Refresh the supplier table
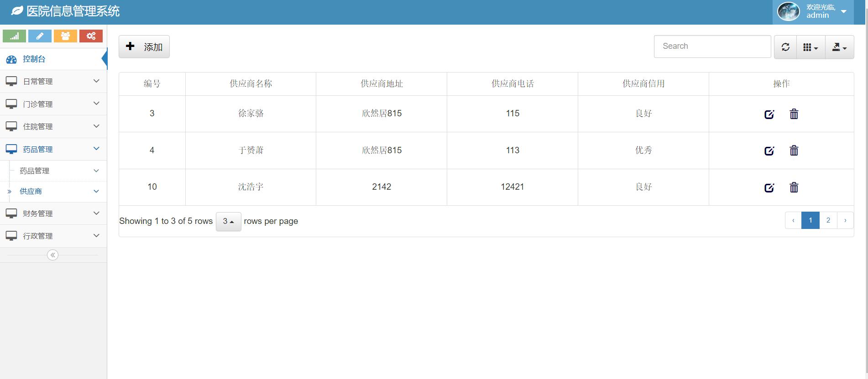The width and height of the screenshot is (868, 379). pos(785,47)
